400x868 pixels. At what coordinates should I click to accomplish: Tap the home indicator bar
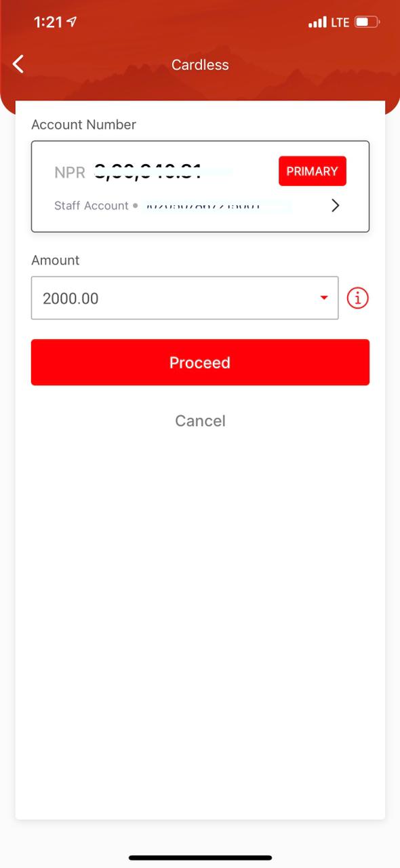tap(200, 856)
